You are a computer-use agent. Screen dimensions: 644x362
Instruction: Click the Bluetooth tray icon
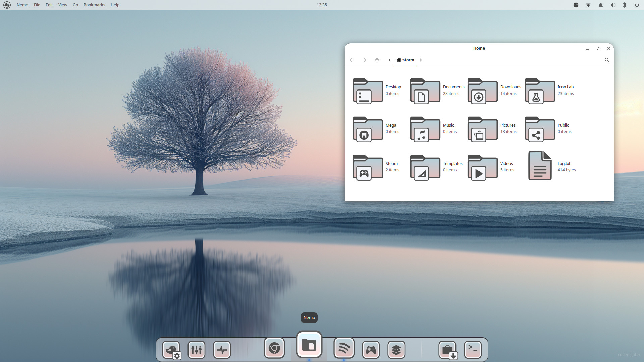click(625, 5)
